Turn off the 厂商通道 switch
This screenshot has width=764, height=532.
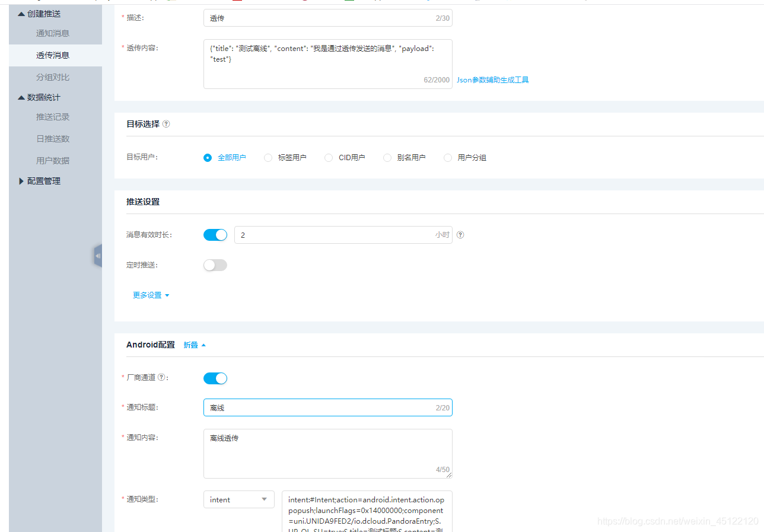[x=215, y=378]
